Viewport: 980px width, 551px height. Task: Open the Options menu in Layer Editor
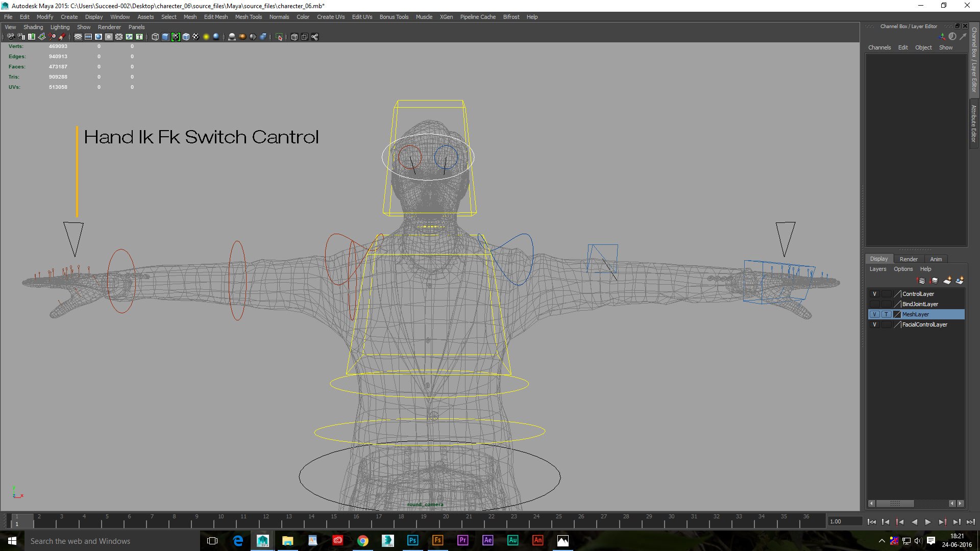(x=903, y=269)
